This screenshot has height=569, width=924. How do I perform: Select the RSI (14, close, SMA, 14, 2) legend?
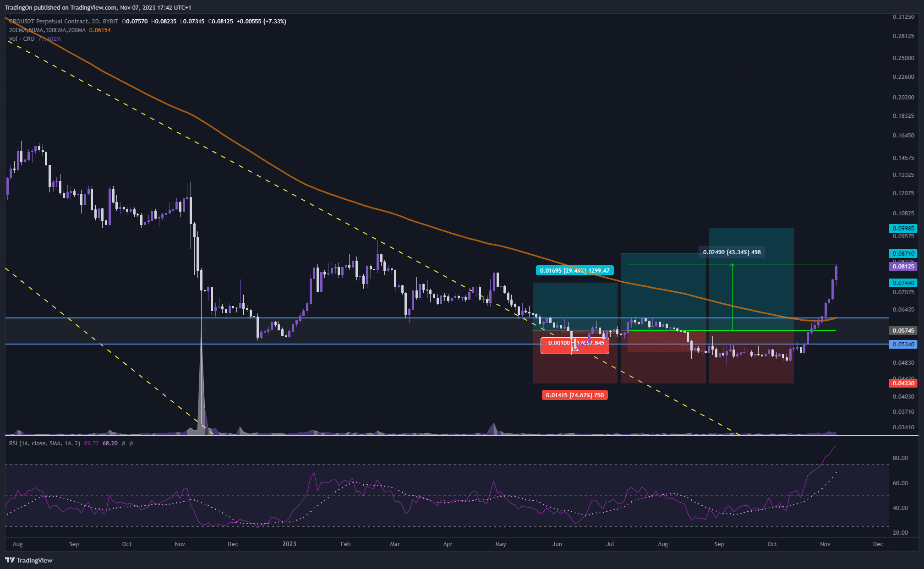click(44, 443)
